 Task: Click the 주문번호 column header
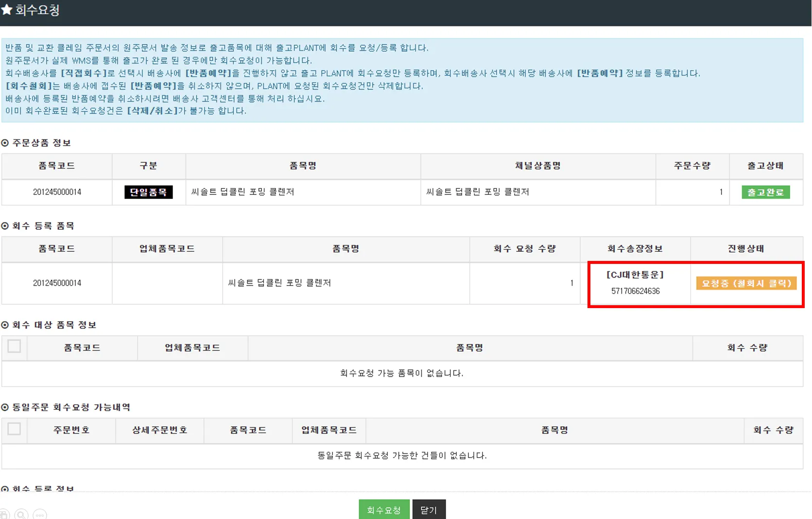click(71, 430)
